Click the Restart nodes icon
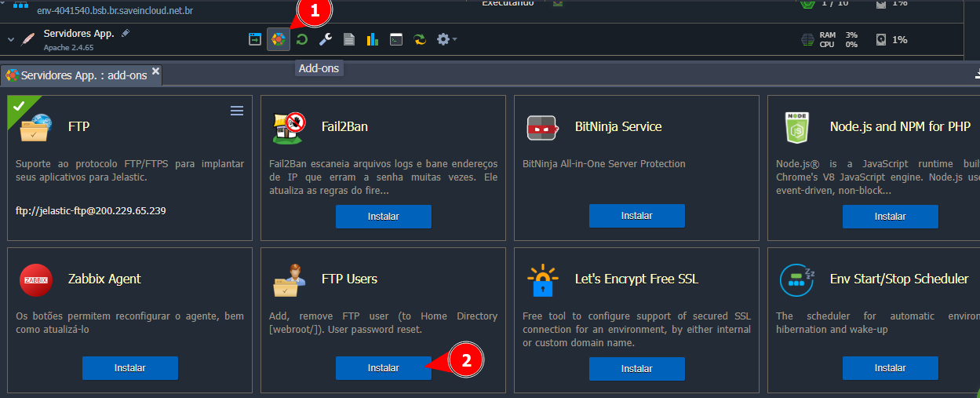Screen dimensions: 980x398 [x=301, y=39]
